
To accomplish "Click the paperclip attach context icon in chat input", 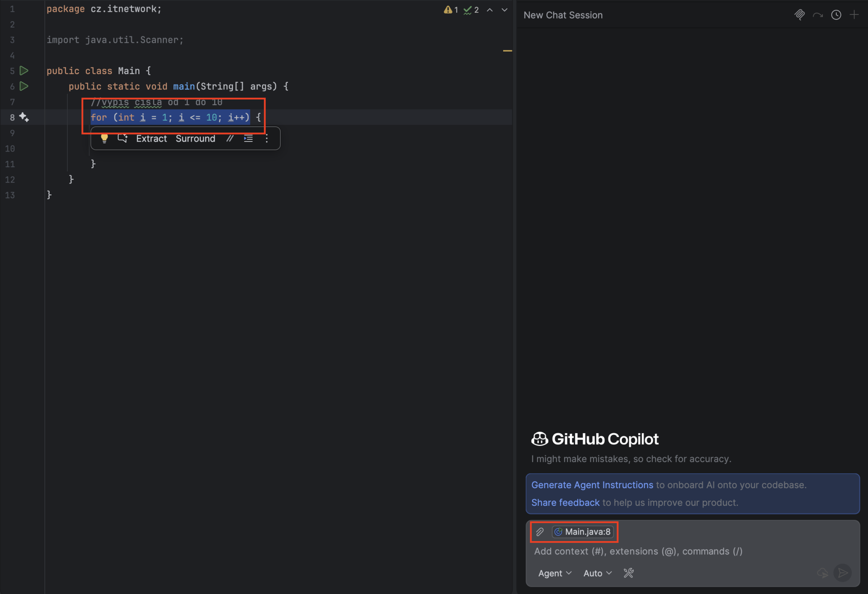I will click(540, 532).
